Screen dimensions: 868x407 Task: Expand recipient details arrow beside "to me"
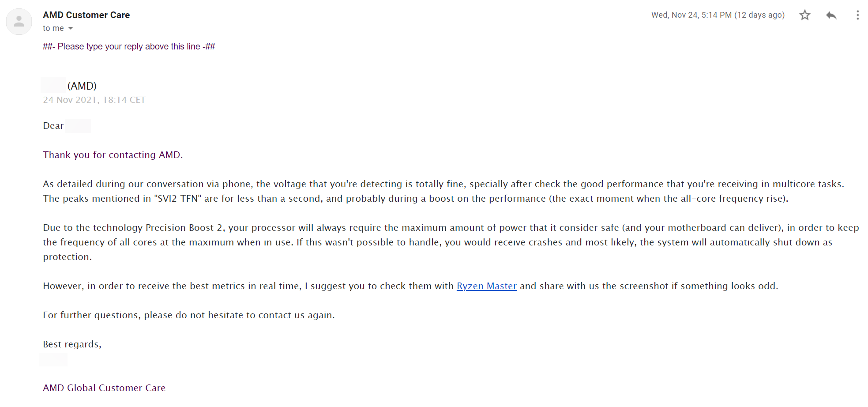click(71, 28)
